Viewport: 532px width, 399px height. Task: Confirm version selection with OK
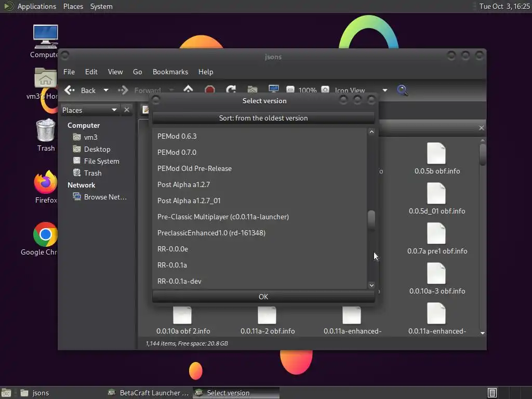point(263,297)
